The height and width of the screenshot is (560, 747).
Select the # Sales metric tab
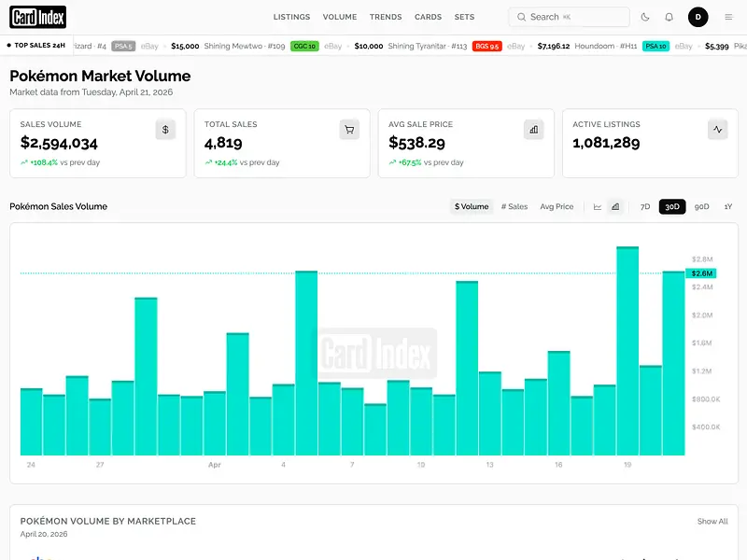pos(514,206)
